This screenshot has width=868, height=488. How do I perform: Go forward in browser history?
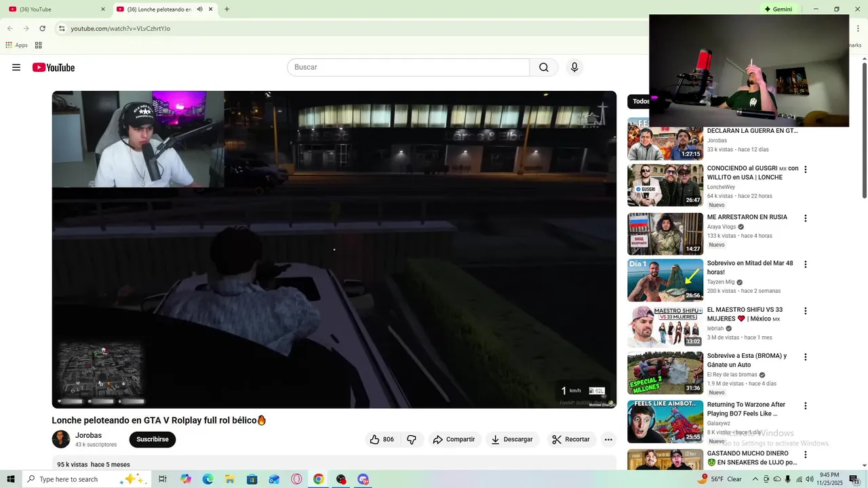[26, 28]
